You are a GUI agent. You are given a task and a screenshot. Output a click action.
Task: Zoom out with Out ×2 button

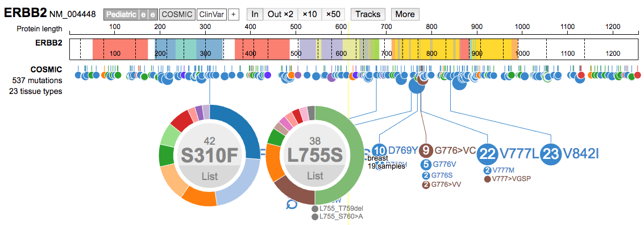(281, 14)
